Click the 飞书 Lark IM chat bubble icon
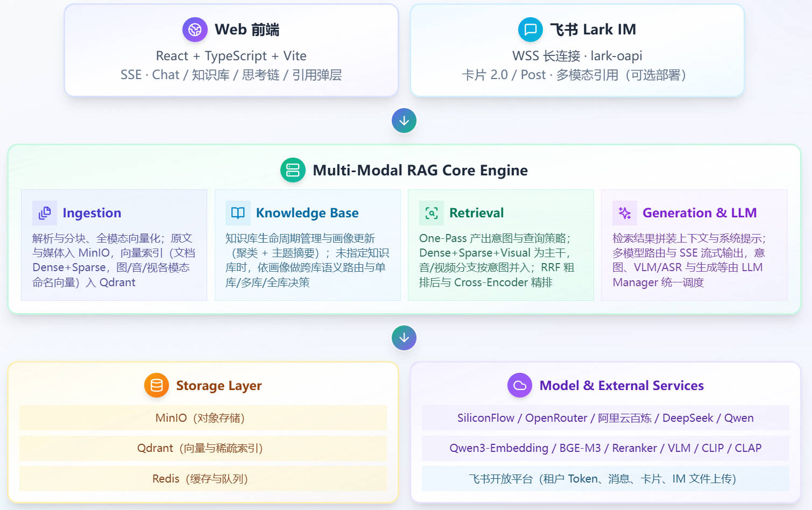The width and height of the screenshot is (812, 510). pos(531,30)
